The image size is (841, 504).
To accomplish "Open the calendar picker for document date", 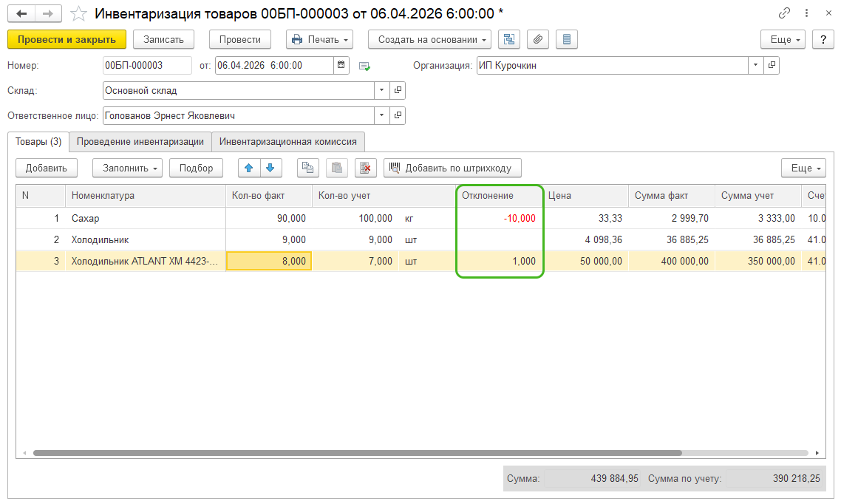I will click(341, 65).
